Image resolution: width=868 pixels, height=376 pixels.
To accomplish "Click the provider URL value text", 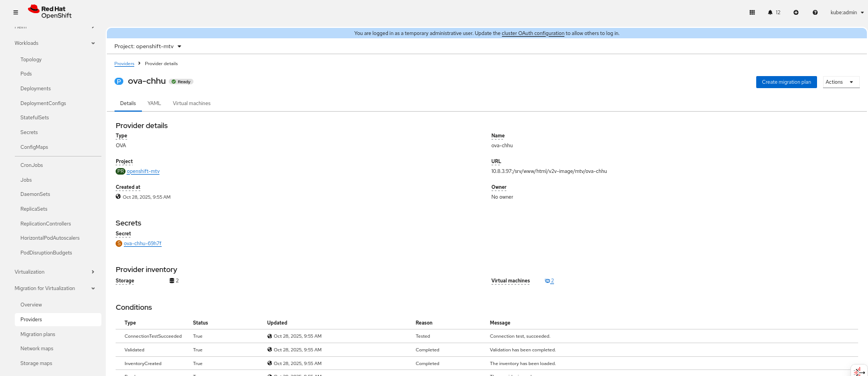I will 549,171.
